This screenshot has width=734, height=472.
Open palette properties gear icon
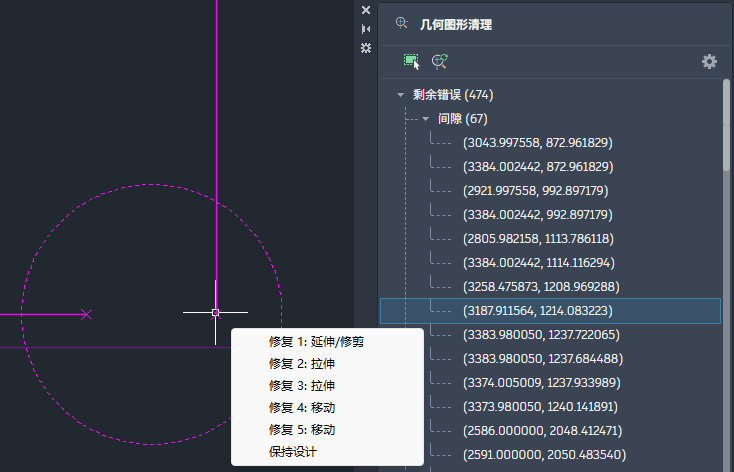coord(366,48)
